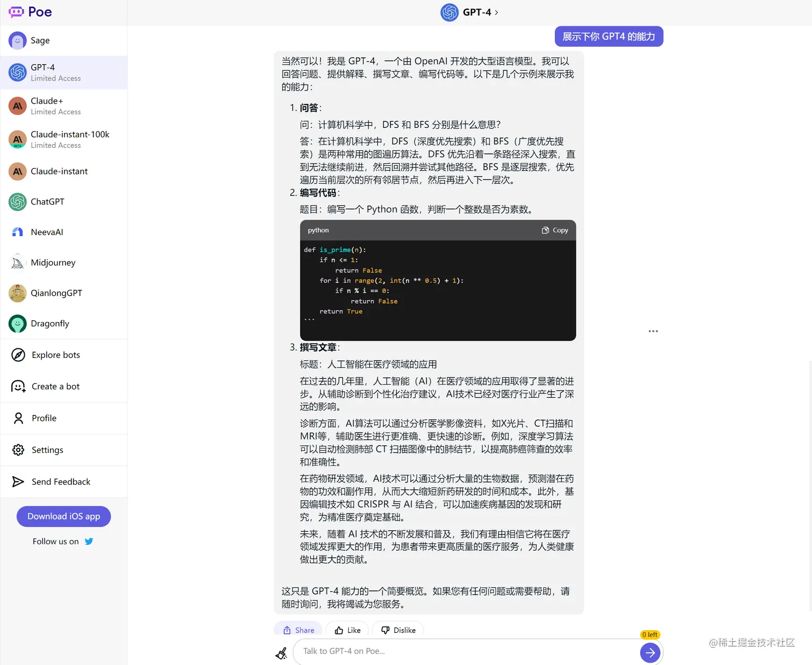812x665 pixels.
Task: Open the Twitter bird icon
Action: point(89,542)
